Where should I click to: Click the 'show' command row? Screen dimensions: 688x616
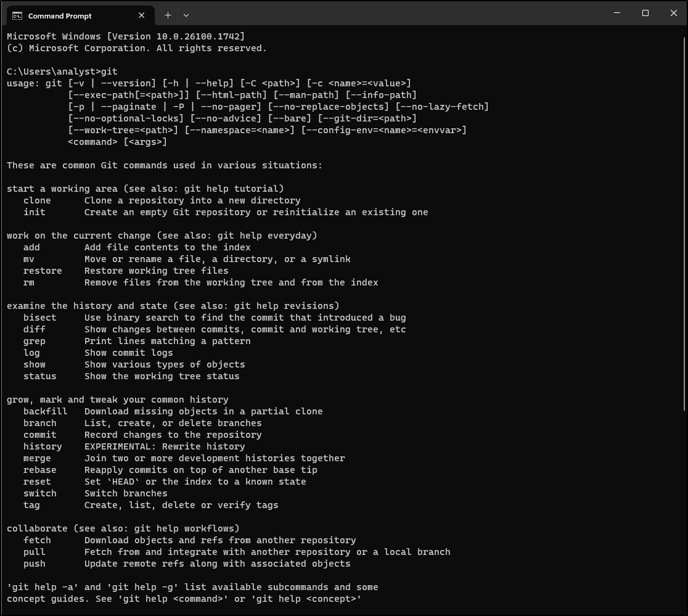tap(134, 364)
